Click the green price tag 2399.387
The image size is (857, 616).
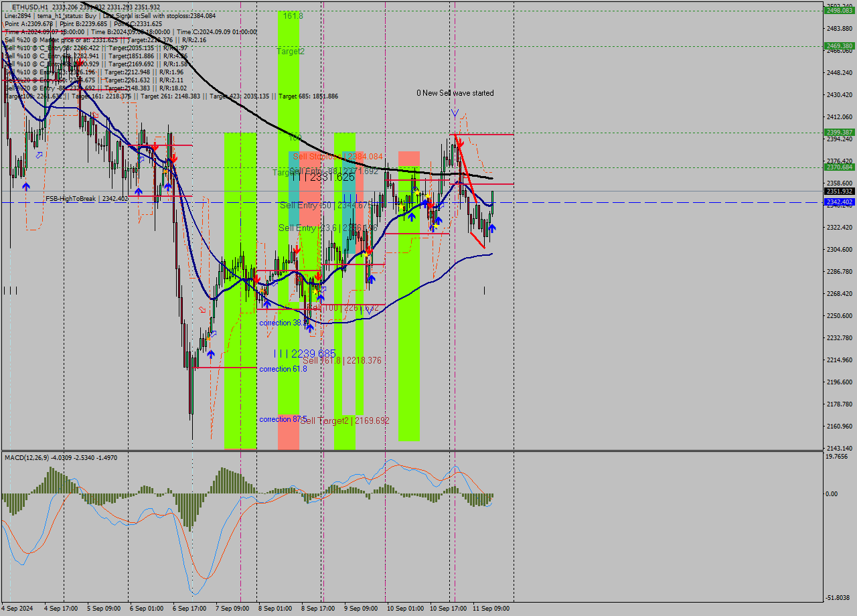[839, 132]
